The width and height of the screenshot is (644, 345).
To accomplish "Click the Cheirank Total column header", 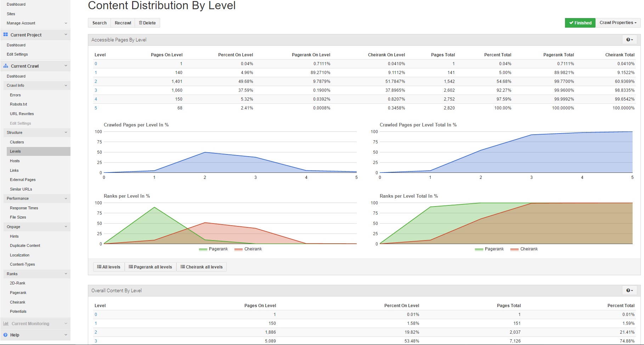I will coord(620,55).
